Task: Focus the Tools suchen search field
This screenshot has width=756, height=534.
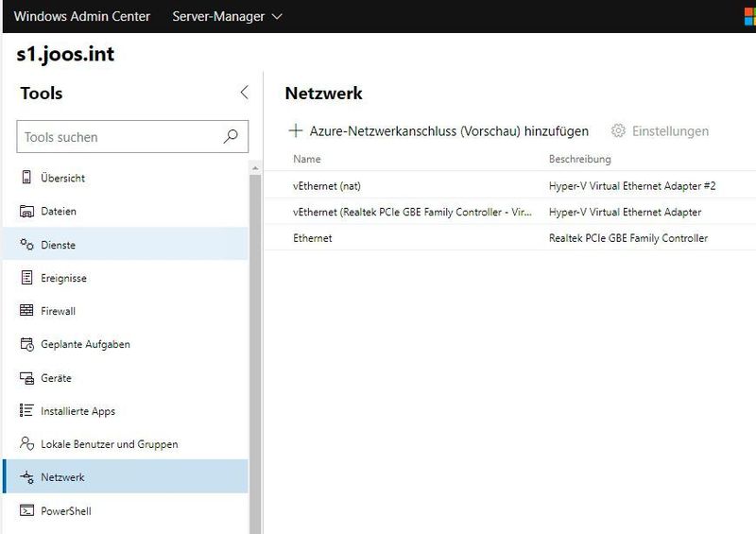Action: 132,136
